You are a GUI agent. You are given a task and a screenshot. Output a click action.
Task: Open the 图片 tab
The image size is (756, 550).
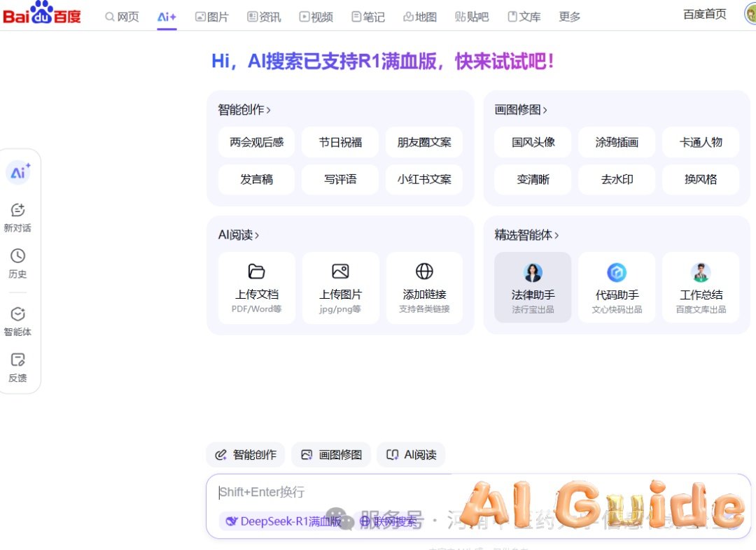click(211, 17)
